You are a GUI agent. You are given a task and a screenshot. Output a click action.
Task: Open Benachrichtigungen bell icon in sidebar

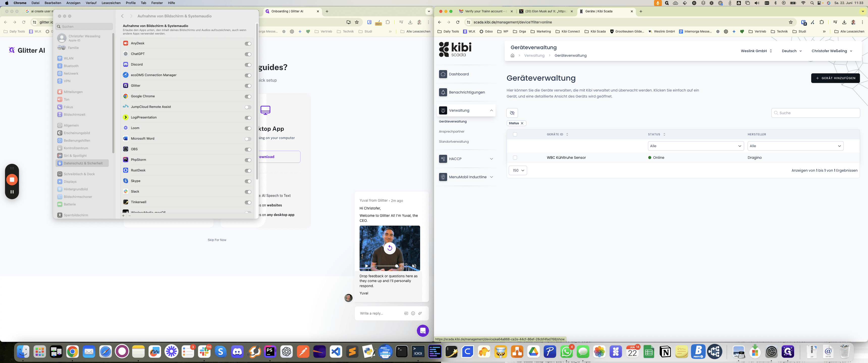tap(443, 92)
